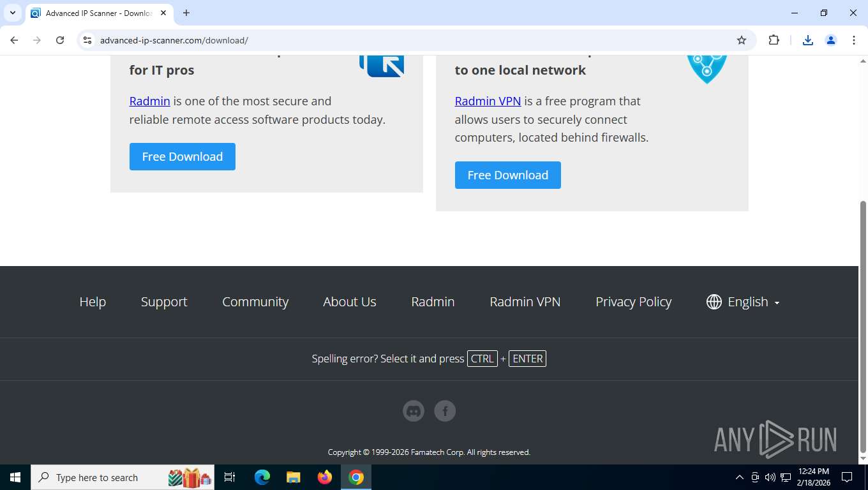
Task: Click the 'Spelling error? Select it and press' text
Action: [x=388, y=359]
